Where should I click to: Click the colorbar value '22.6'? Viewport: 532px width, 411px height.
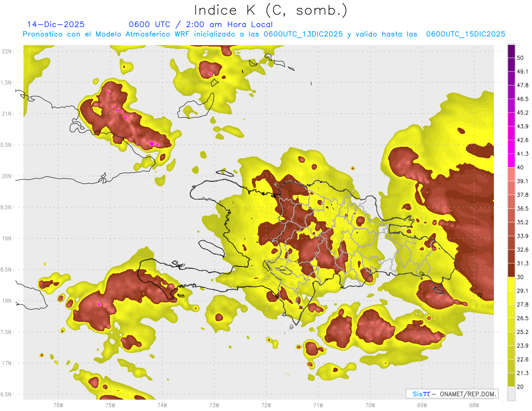[522, 360]
